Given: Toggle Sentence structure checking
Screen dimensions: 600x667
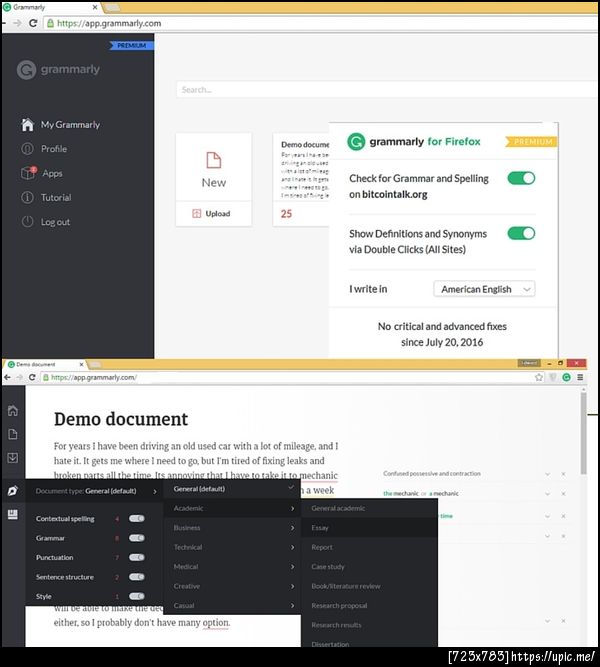Looking at the screenshot, I should click(137, 577).
